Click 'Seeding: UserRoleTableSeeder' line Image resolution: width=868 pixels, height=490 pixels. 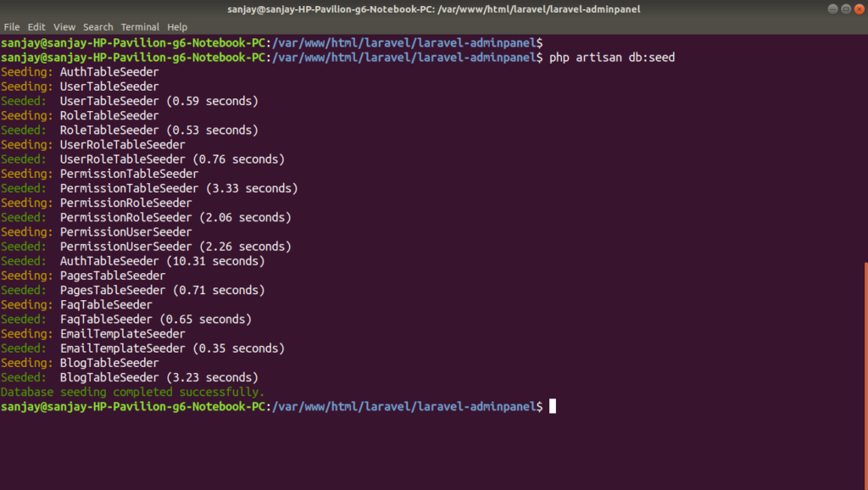point(93,144)
